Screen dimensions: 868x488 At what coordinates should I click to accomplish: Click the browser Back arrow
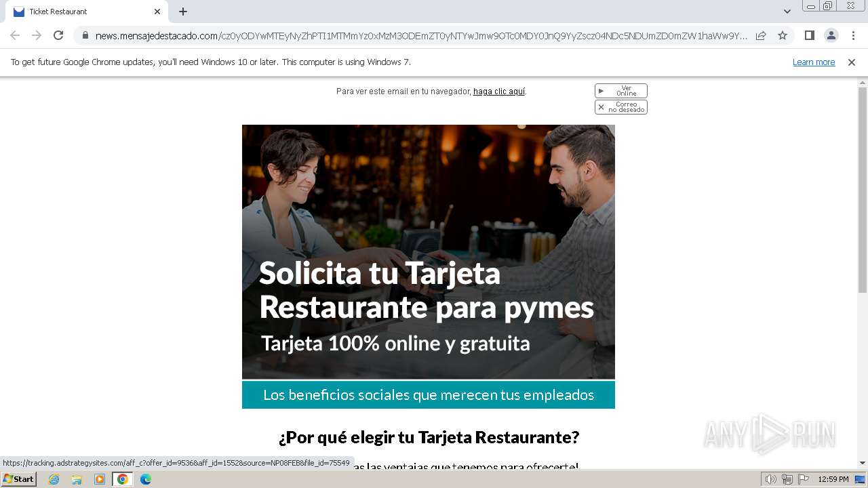tap(15, 35)
